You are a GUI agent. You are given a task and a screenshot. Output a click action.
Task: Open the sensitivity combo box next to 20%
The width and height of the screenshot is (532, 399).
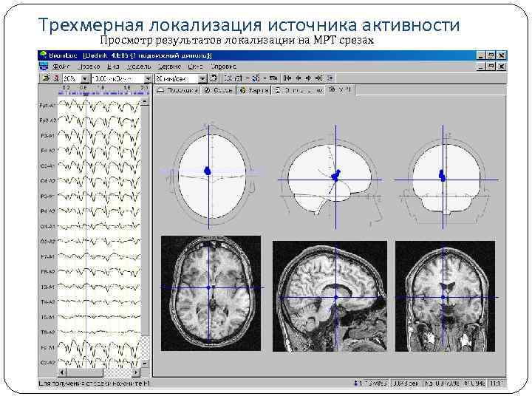148,79
